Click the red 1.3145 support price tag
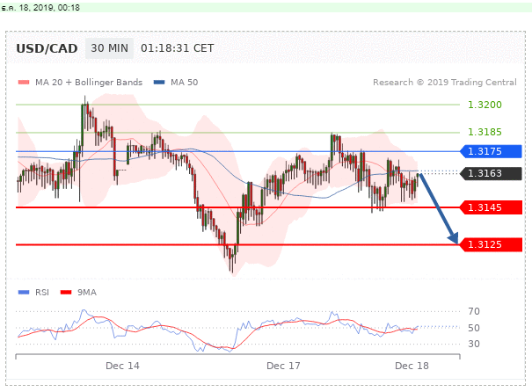Viewport: 532px width, 392px height. click(491, 207)
